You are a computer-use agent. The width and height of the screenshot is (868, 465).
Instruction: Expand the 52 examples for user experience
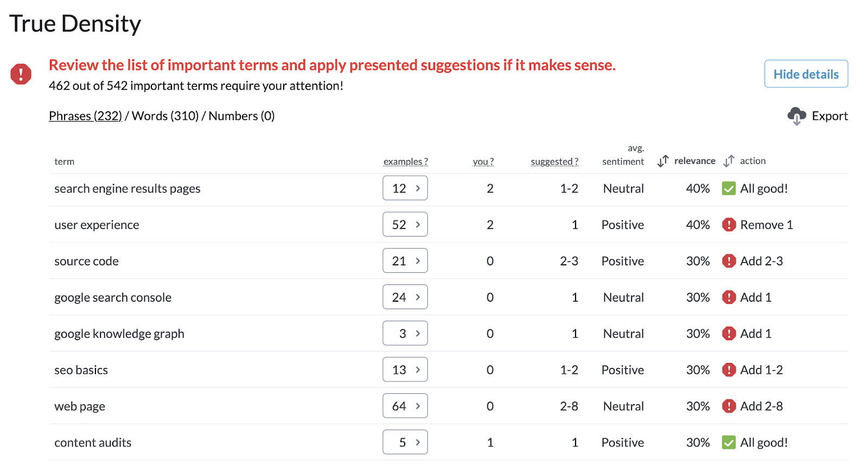tap(405, 225)
